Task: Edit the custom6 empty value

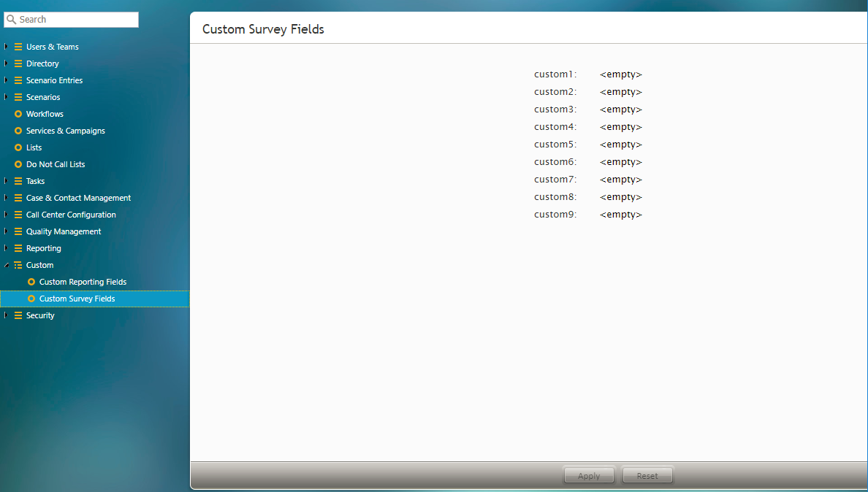Action: [x=621, y=162]
